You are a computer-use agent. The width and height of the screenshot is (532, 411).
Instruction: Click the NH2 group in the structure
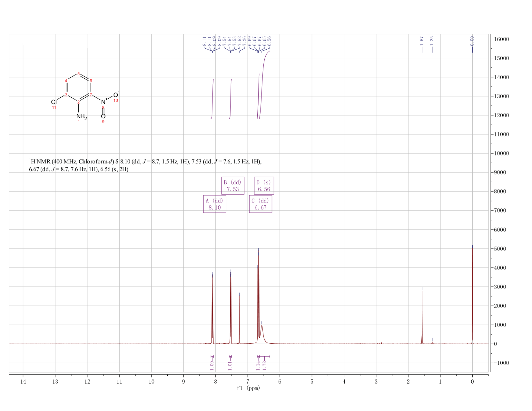pyautogui.click(x=82, y=117)
